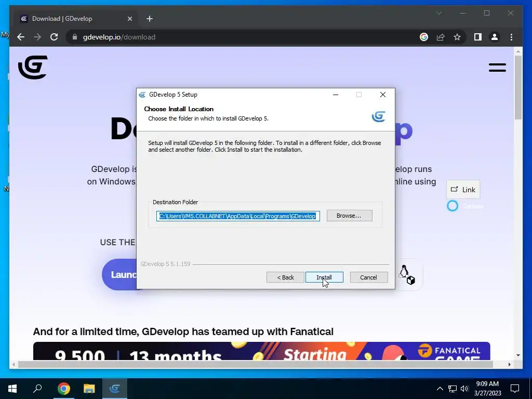Reload the gdevelop.io page
The width and height of the screenshot is (532, 399).
(54, 37)
